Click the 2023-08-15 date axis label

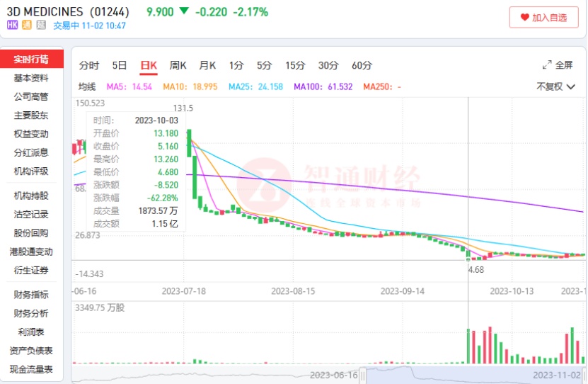click(x=293, y=291)
